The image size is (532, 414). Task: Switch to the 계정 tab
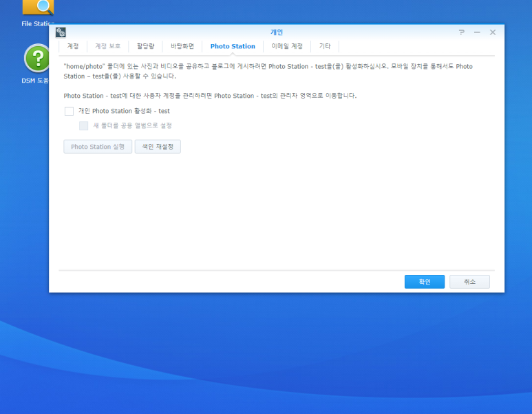point(73,46)
